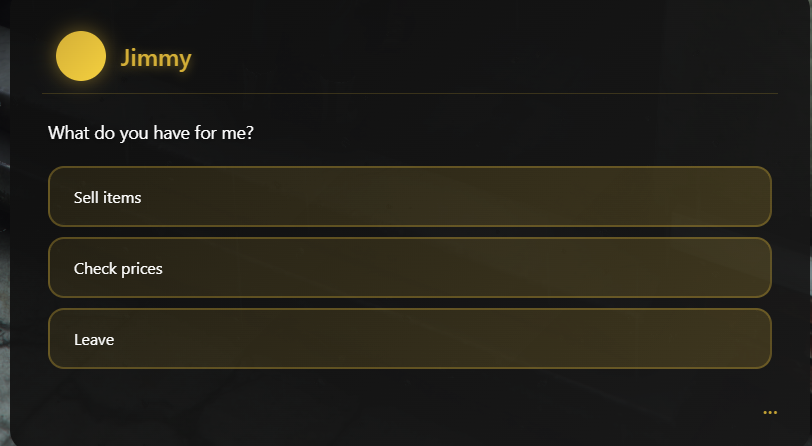Select the Sell items option

409,197
